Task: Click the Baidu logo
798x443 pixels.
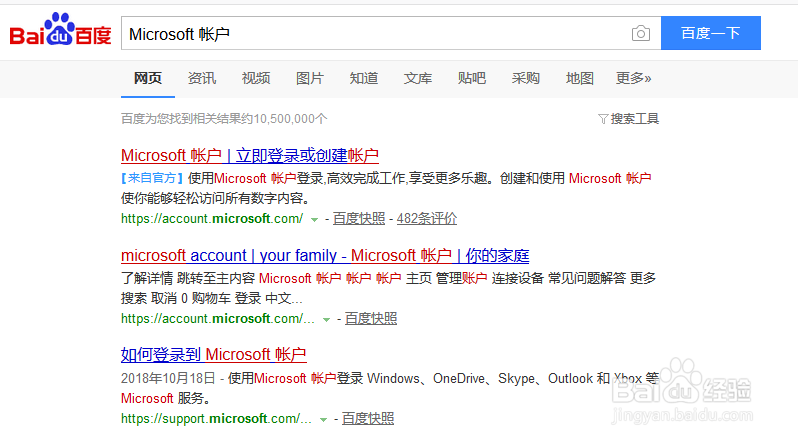Action: [60, 30]
